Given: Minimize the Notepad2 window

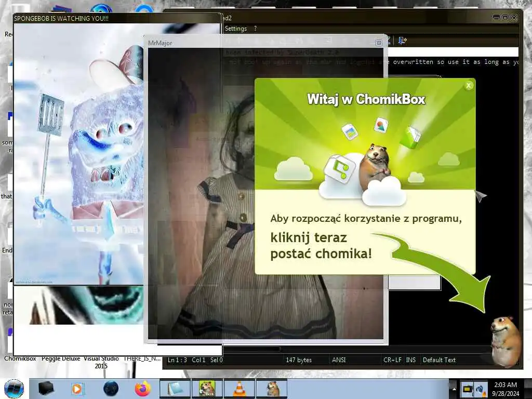Looking at the screenshot, I should click(x=496, y=18).
